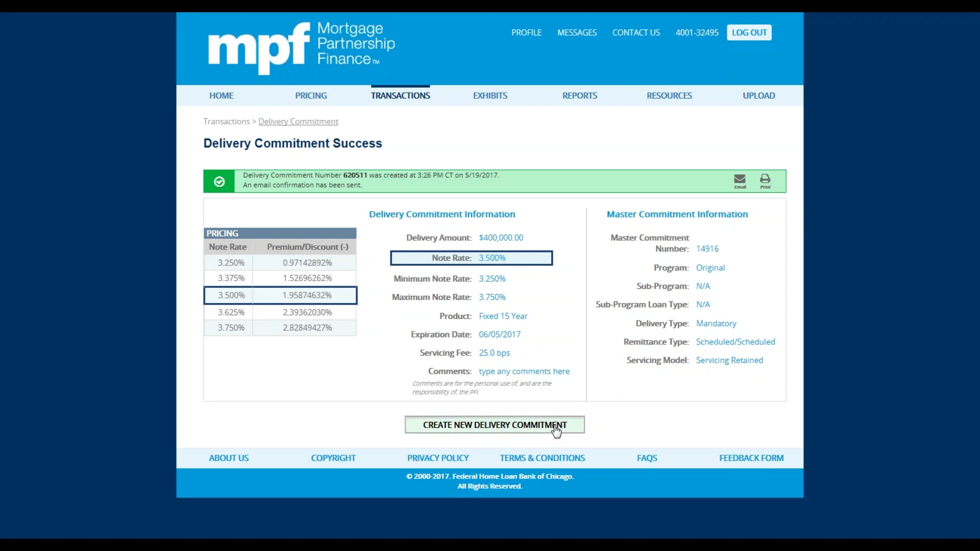The height and width of the screenshot is (551, 980).
Task: Open the FEEDBACK FORM link
Action: coord(751,458)
